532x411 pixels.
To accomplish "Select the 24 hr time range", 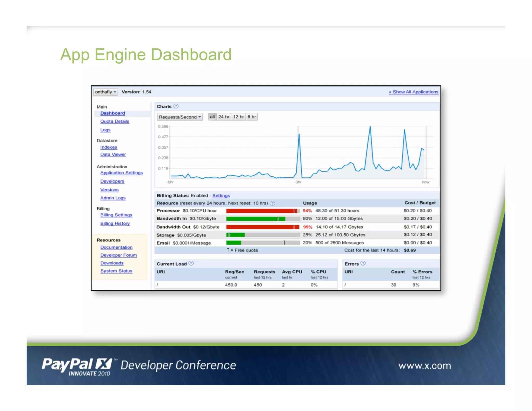I will tap(224, 117).
